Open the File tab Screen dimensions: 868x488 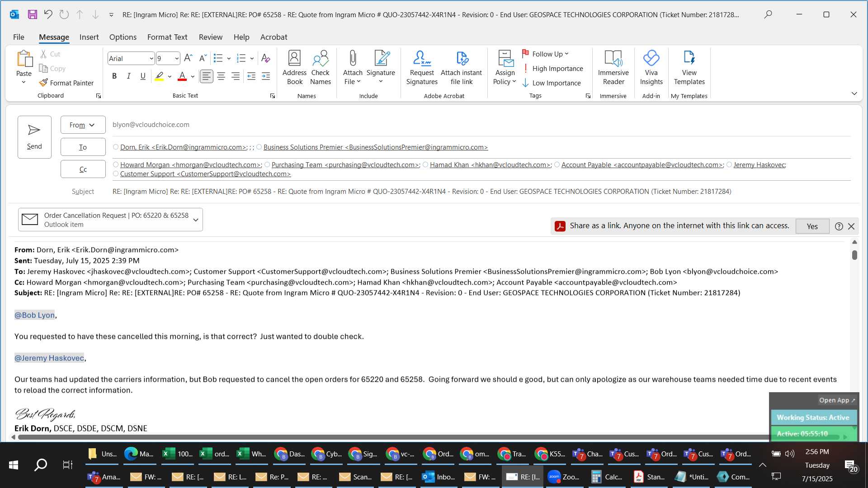click(19, 37)
